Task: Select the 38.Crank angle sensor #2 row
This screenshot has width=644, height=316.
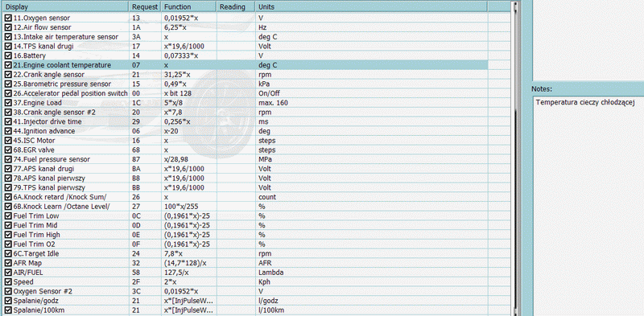Action: click(246, 113)
